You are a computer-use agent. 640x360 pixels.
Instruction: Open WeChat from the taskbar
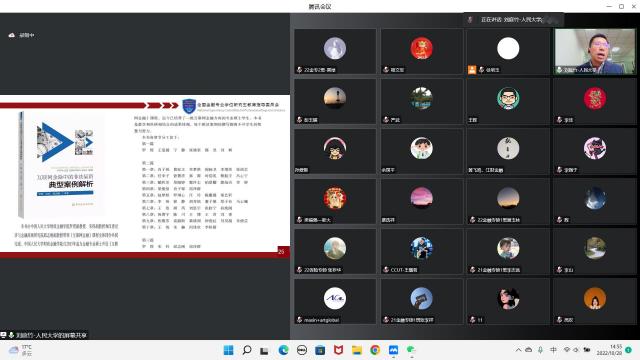411,350
